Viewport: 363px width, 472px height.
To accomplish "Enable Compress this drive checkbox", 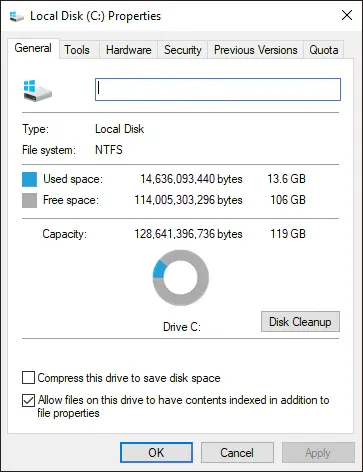I will click(28, 378).
